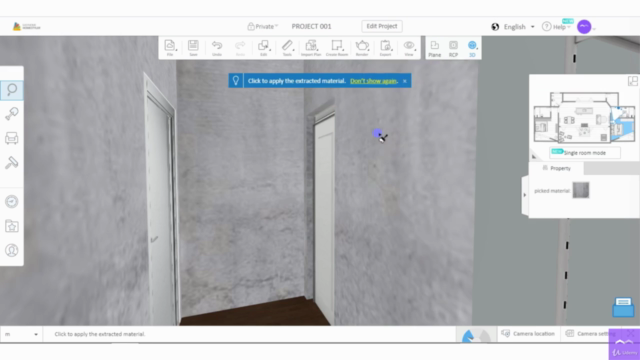Viewport: 640px width, 360px height.
Task: Open the Camera setting button
Action: tap(590, 334)
